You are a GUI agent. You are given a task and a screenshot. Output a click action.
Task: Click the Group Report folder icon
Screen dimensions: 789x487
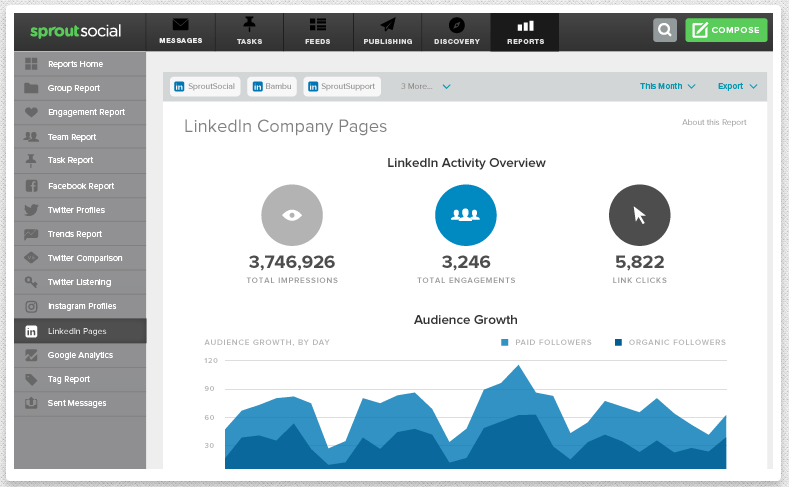[31, 88]
